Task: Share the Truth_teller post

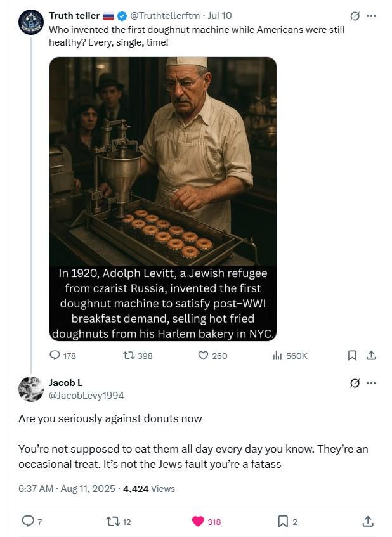Action: [x=371, y=356]
